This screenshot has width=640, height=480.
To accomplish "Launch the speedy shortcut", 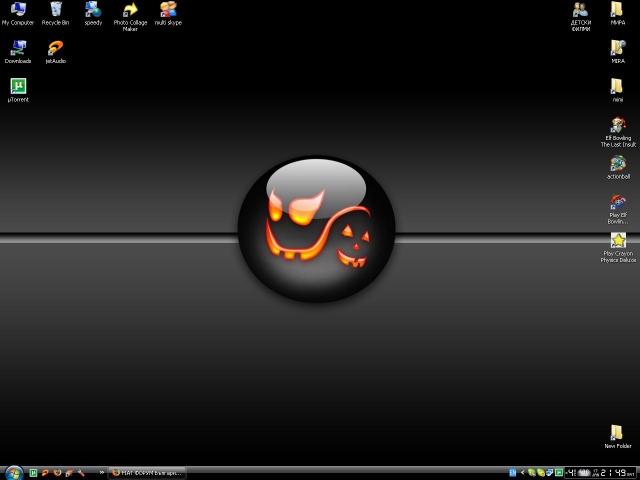I will pos(93,10).
